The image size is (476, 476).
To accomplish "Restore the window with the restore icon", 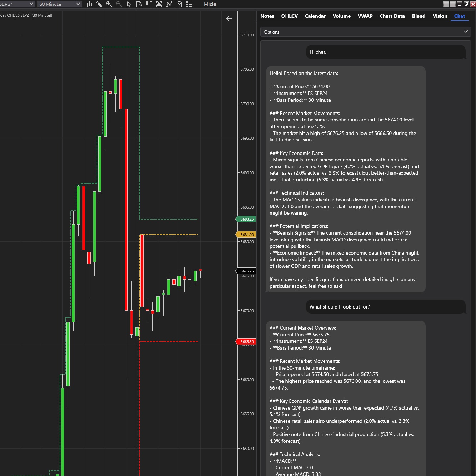I will click(466, 4).
